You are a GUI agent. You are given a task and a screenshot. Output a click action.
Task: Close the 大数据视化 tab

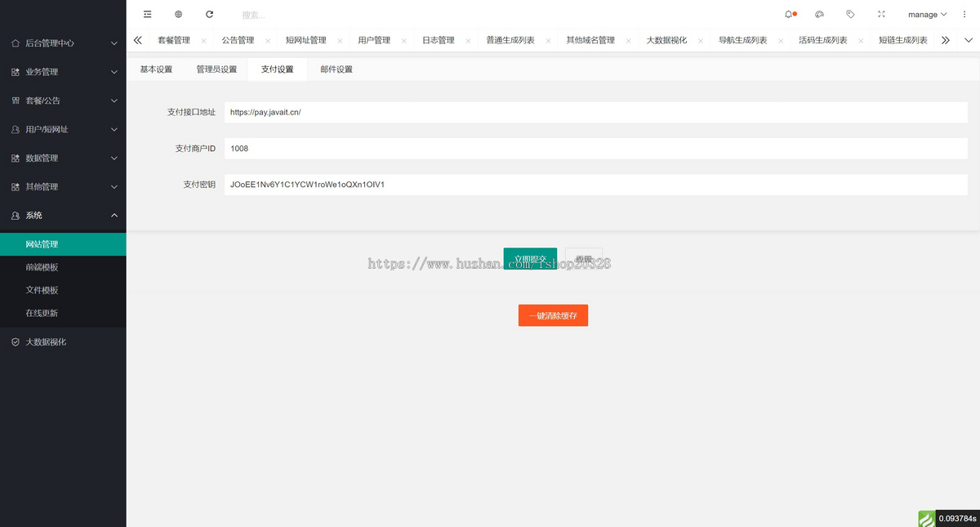[700, 41]
